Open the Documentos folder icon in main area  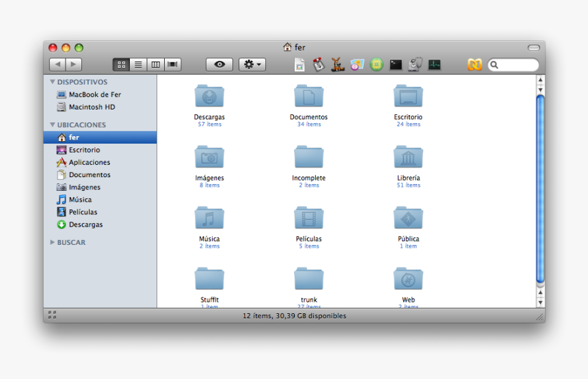point(308,96)
